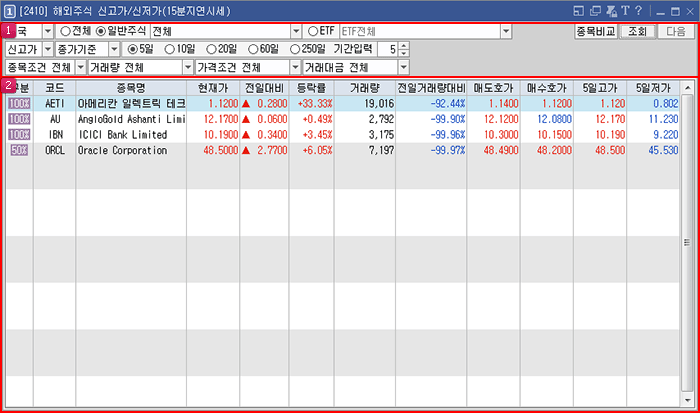Close the 2410 window
Viewport: 700px width, 413px height.
tap(690, 12)
